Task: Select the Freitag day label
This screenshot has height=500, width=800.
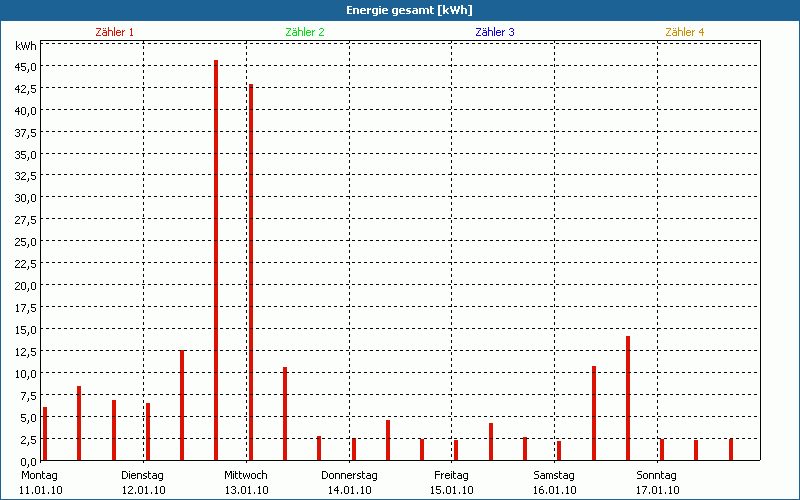Action: 451,476
